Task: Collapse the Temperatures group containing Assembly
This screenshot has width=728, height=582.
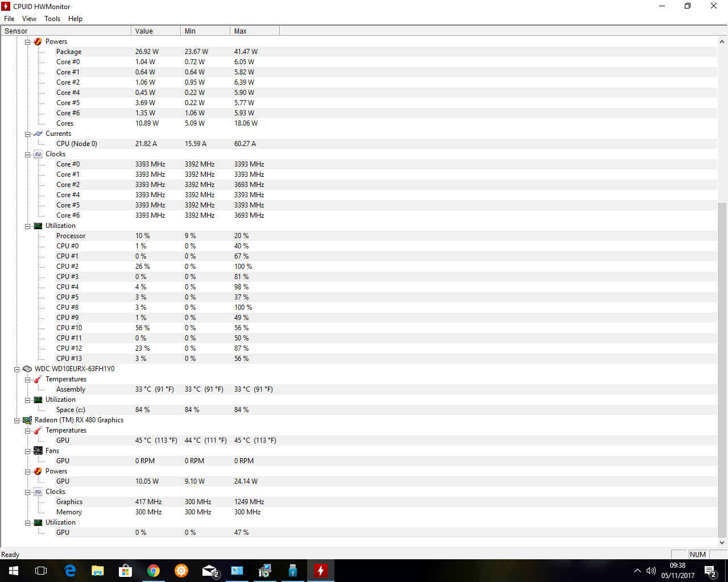Action: 27,380
